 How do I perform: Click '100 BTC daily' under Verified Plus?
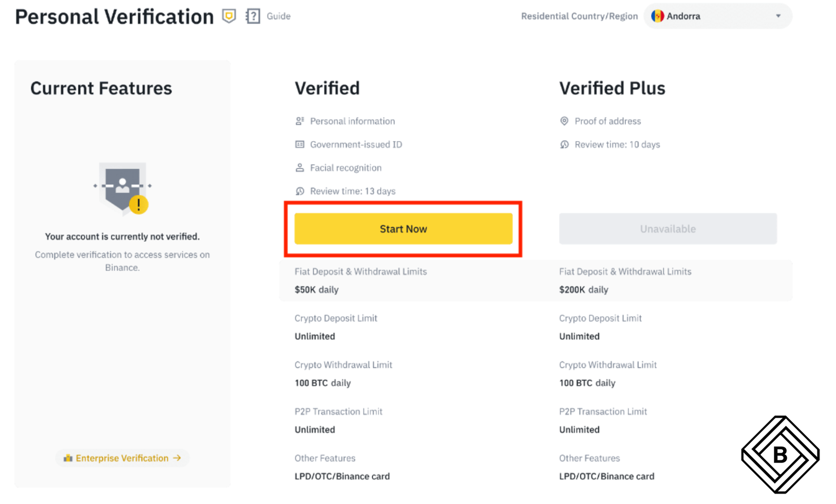click(587, 383)
